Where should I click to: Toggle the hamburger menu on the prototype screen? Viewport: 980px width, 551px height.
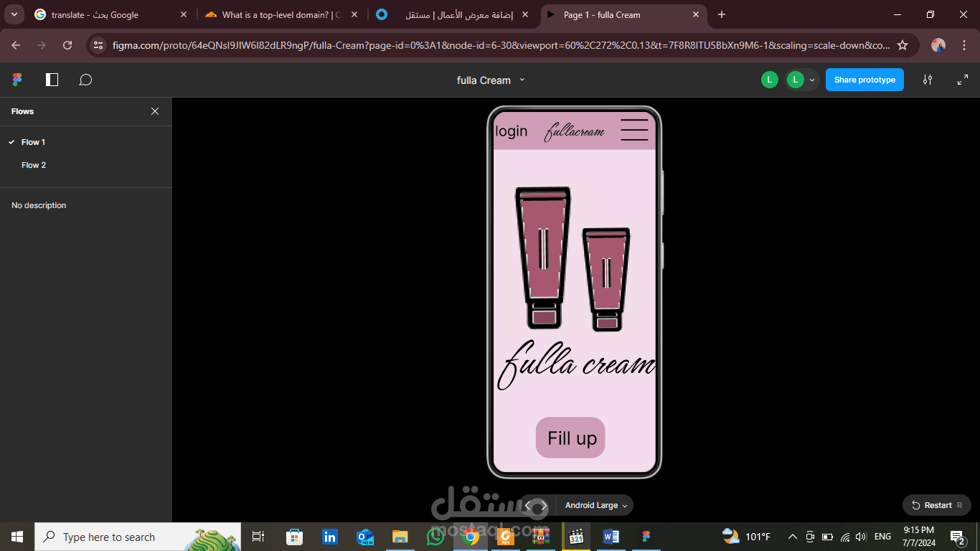click(634, 130)
